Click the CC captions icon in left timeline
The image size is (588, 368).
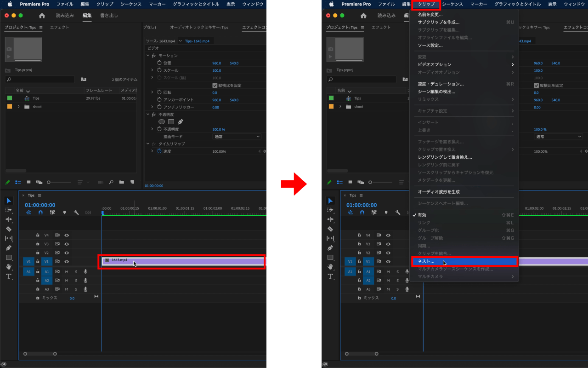pyautogui.click(x=88, y=213)
